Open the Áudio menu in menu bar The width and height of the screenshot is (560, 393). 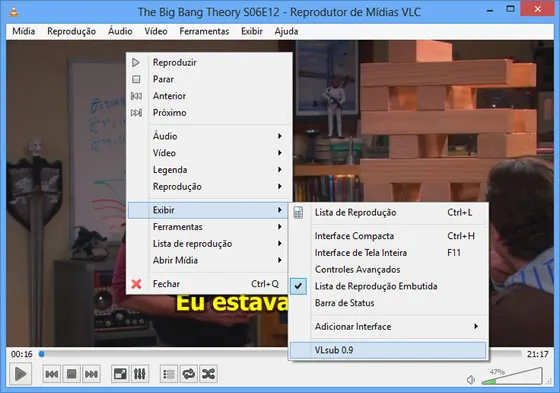coord(120,31)
